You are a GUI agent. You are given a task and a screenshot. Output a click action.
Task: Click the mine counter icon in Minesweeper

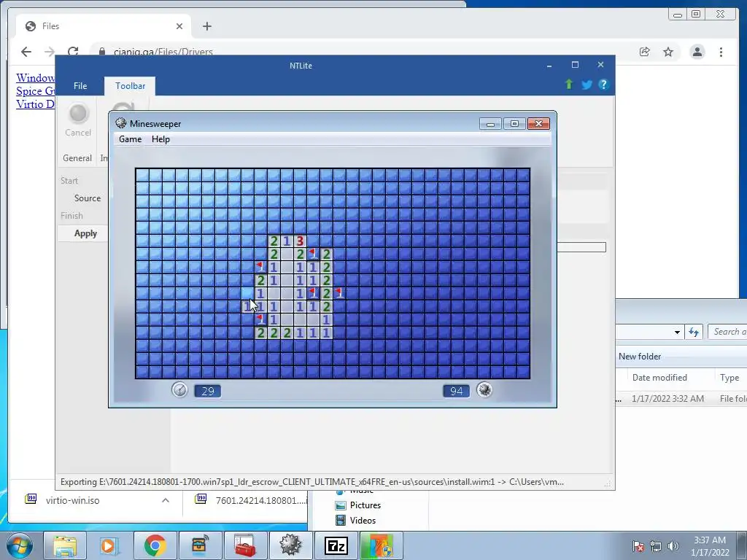pos(484,390)
